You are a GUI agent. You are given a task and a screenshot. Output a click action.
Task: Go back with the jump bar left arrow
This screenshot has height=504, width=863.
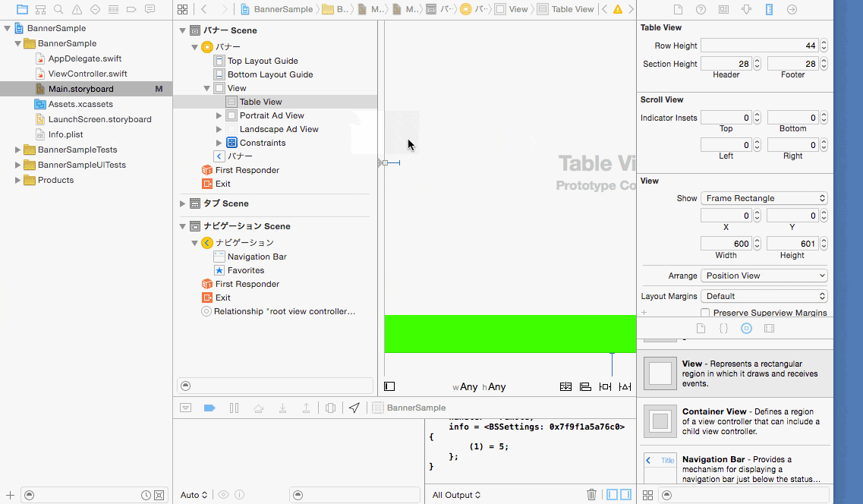tap(204, 9)
